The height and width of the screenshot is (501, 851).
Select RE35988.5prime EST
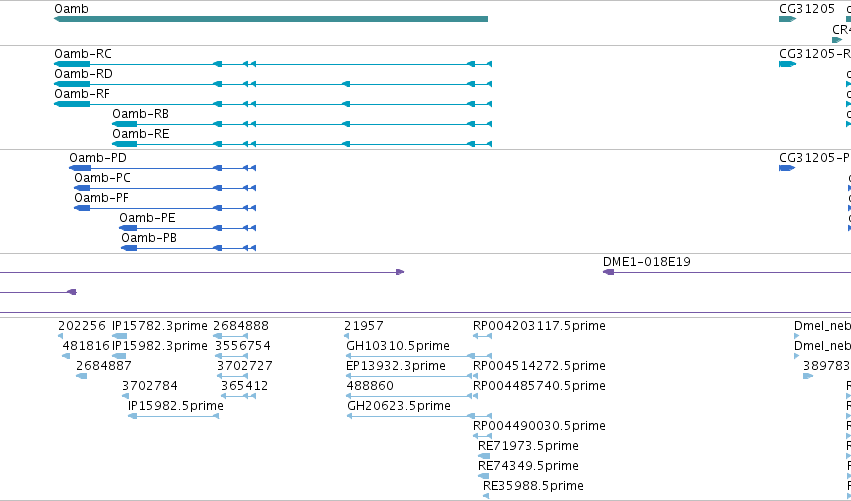(x=486, y=496)
